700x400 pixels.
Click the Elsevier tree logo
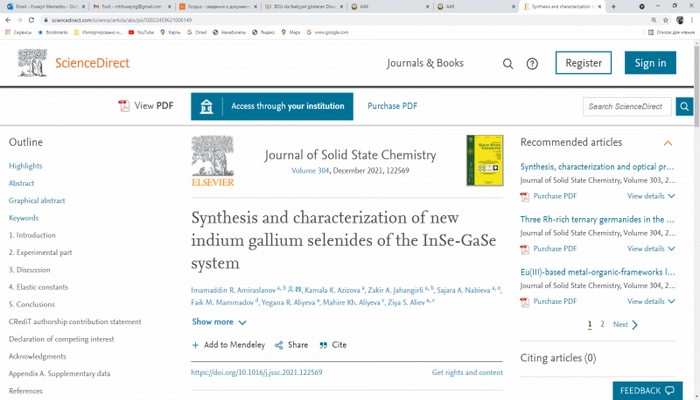212,160
